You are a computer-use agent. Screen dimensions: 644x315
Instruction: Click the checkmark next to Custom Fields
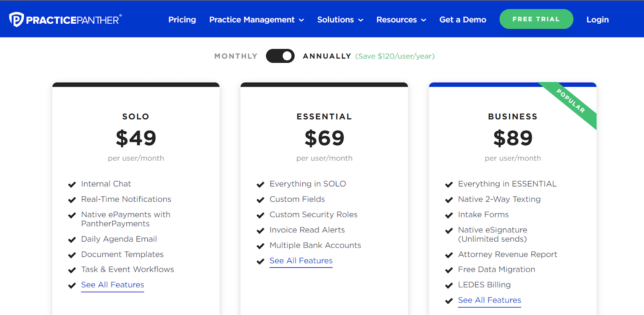pyautogui.click(x=260, y=199)
